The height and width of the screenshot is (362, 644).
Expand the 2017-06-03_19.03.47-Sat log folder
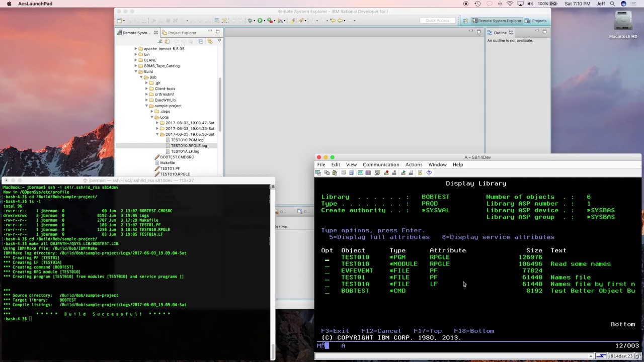click(x=157, y=123)
